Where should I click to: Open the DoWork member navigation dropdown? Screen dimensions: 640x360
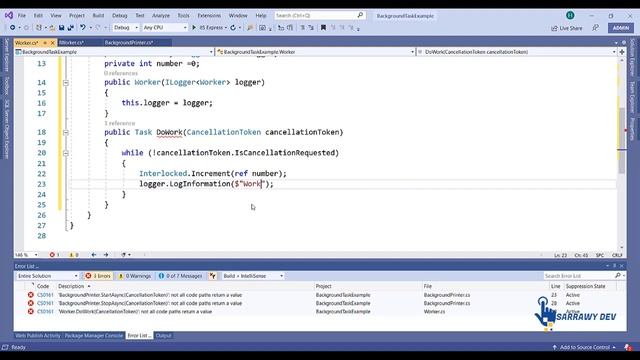pyautogui.click(x=517, y=52)
